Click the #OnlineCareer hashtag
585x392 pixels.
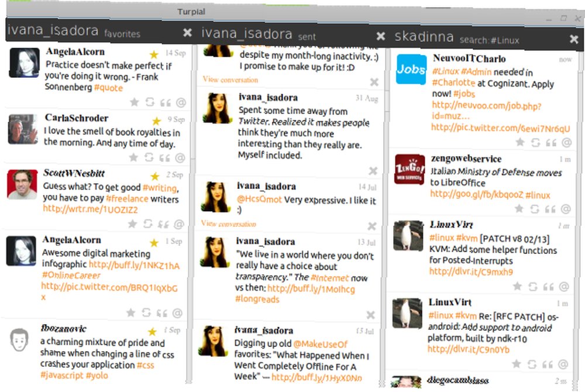tap(71, 276)
